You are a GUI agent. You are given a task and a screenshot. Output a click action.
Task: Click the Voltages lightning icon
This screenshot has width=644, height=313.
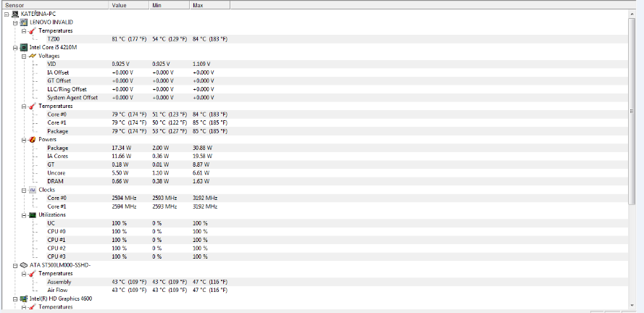tap(33, 56)
